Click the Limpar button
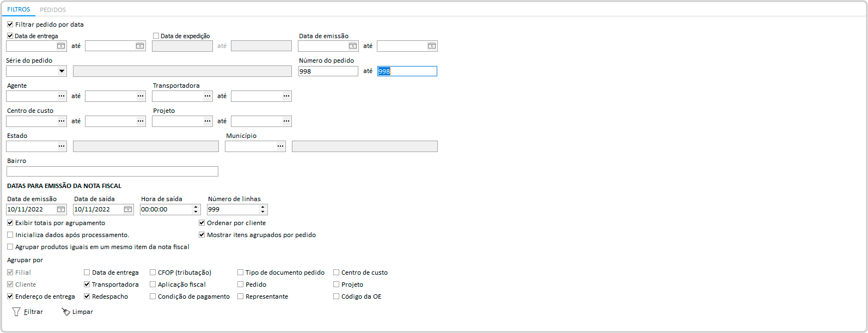Viewport: 868px width, 333px height. point(77,312)
